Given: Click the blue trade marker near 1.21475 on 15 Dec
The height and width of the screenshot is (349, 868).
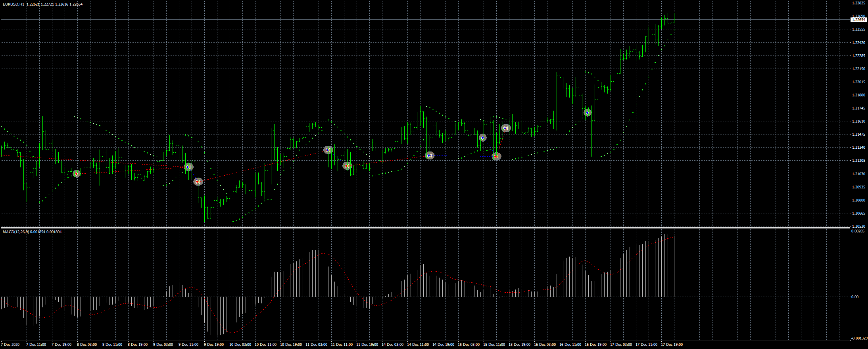Looking at the screenshot, I should point(482,138).
